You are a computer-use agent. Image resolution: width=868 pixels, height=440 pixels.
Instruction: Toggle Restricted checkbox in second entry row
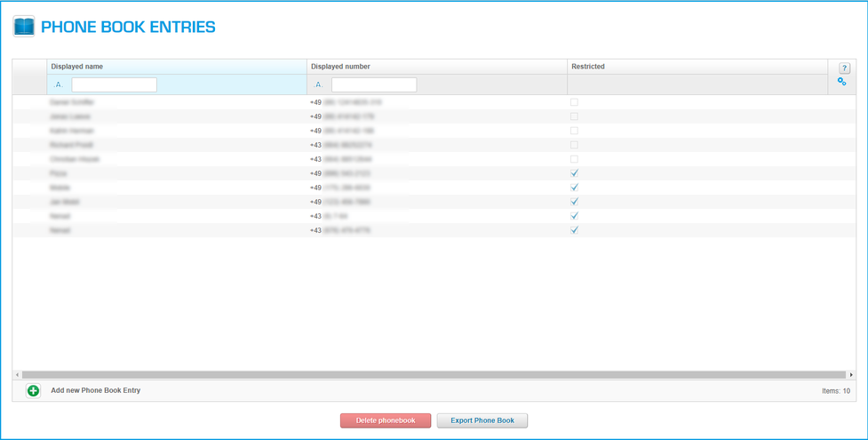pyautogui.click(x=574, y=116)
